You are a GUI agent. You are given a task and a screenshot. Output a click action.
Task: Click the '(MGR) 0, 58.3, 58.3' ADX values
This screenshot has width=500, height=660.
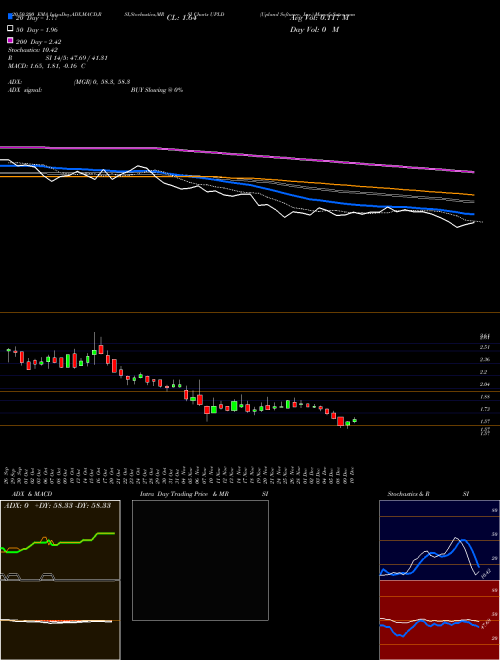coord(101,82)
